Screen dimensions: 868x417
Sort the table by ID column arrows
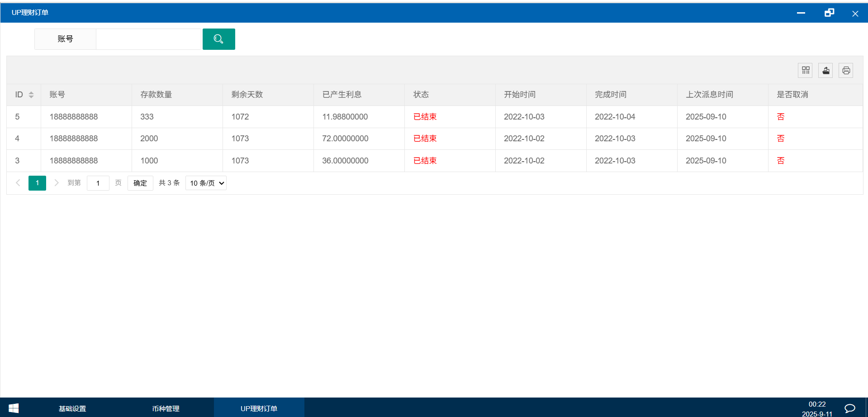tap(31, 95)
